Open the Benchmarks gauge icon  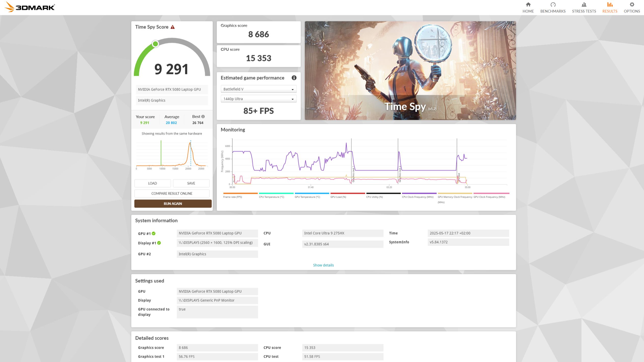point(553,5)
